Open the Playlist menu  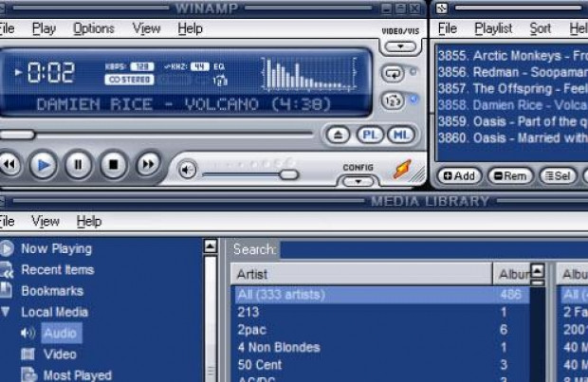click(x=493, y=28)
